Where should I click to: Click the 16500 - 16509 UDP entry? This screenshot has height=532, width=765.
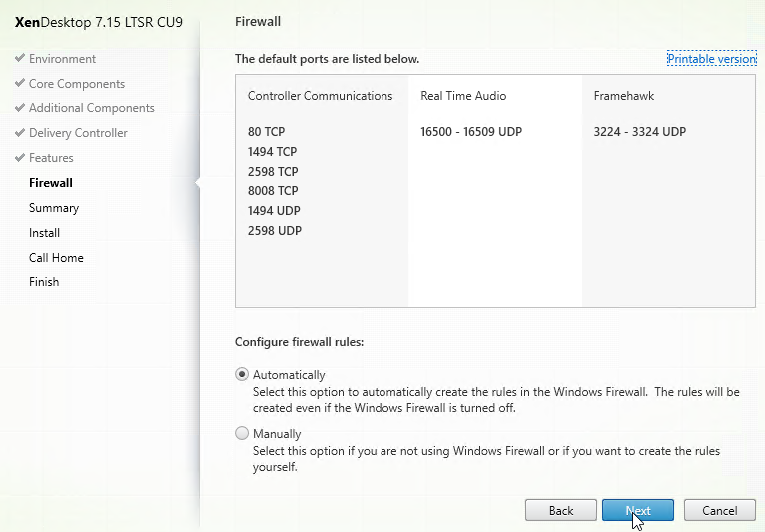coord(471,131)
